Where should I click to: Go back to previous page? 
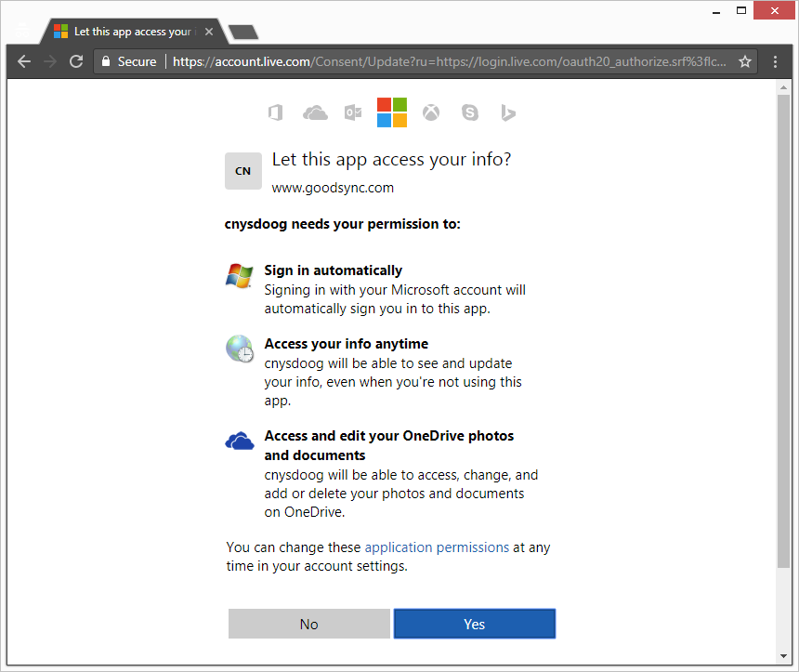point(24,61)
